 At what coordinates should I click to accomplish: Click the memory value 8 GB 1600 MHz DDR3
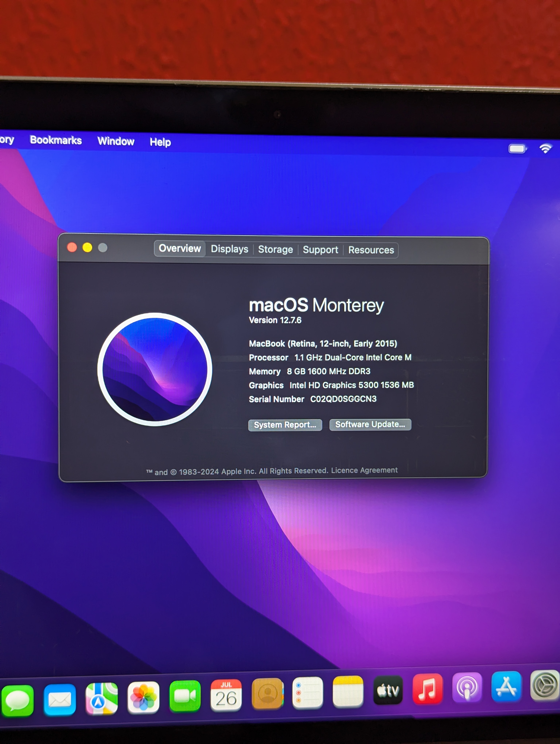click(x=328, y=371)
